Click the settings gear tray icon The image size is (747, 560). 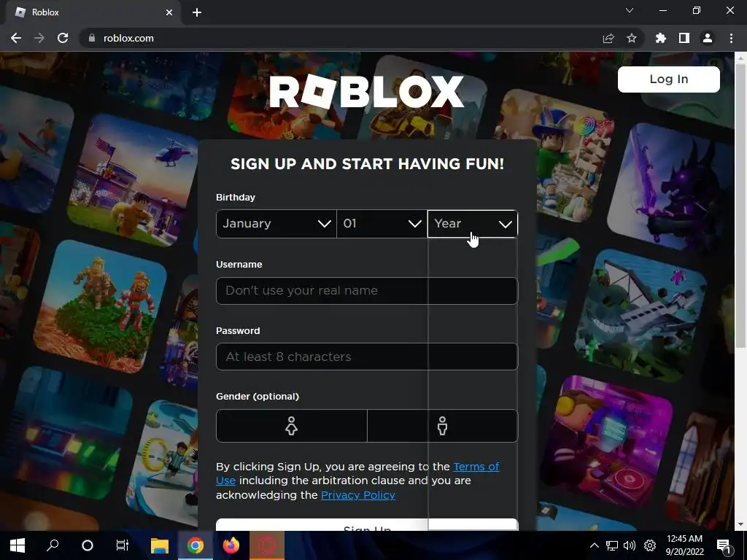(650, 545)
